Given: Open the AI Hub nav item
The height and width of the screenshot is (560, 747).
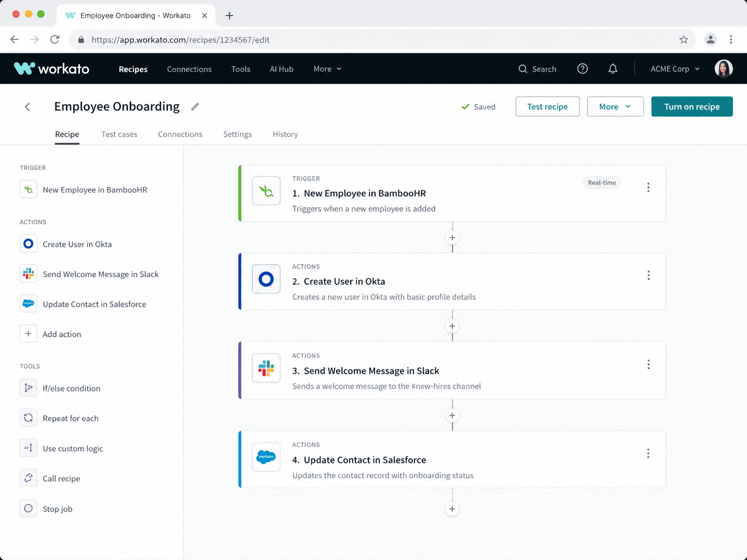Looking at the screenshot, I should tap(282, 69).
